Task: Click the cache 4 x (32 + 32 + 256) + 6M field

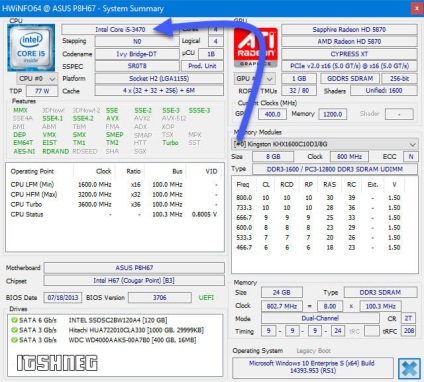Action: [159, 91]
